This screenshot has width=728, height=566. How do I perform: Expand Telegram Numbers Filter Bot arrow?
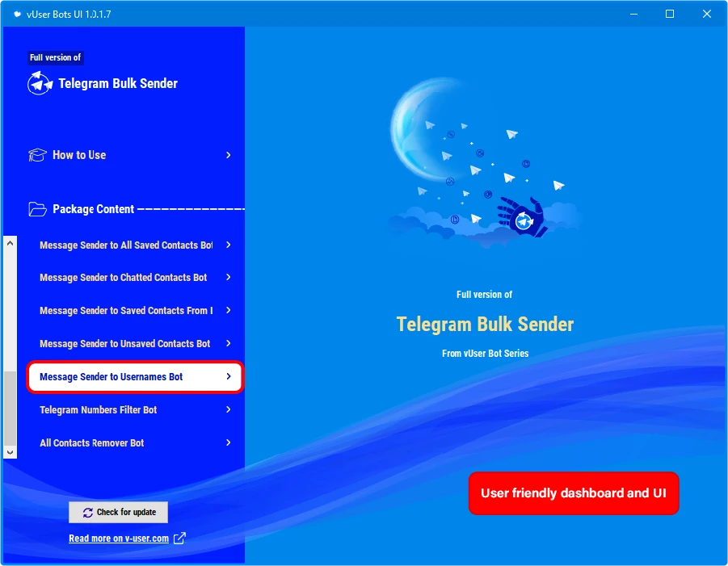coord(229,409)
